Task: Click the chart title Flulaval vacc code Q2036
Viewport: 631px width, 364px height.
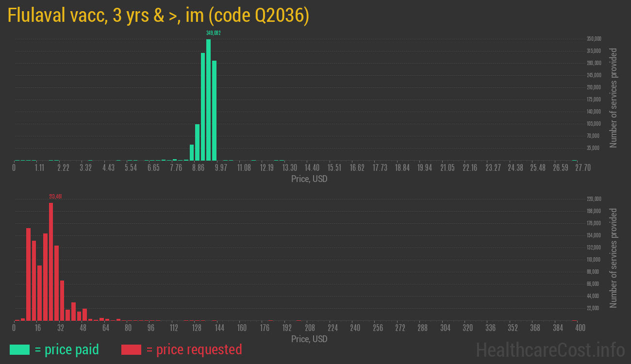Action: [x=158, y=16]
